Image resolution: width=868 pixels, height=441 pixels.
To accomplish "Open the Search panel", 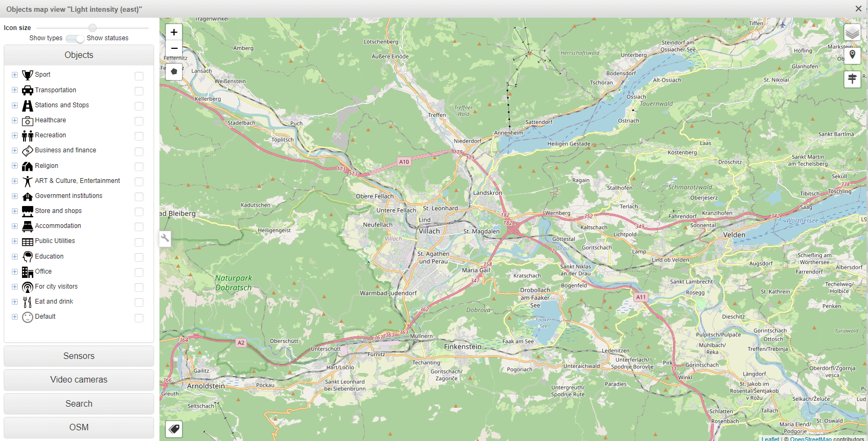I will (x=79, y=403).
